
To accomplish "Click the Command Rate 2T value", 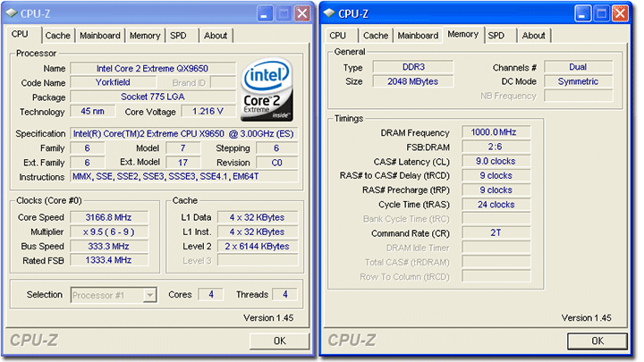I will click(x=496, y=232).
